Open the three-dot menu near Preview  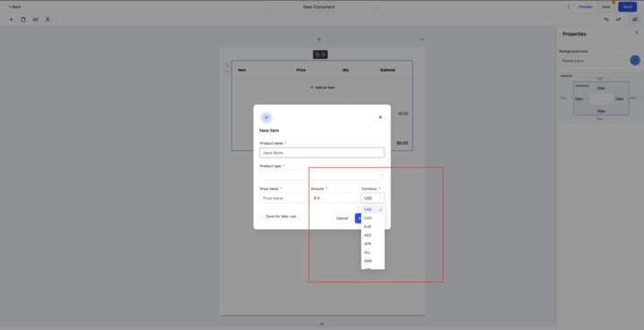pos(569,7)
